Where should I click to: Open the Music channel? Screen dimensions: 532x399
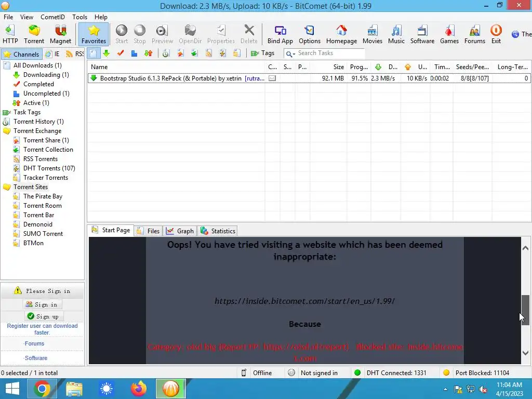(x=396, y=34)
